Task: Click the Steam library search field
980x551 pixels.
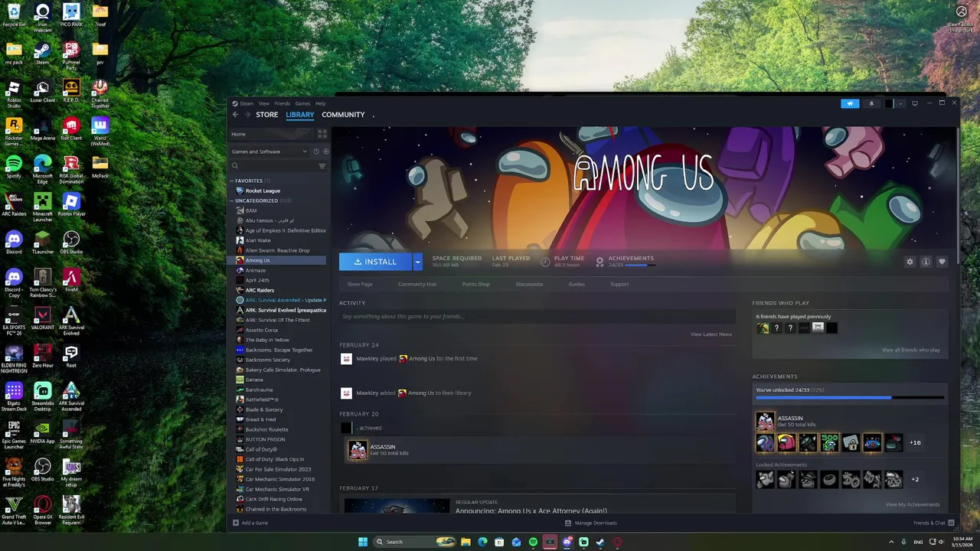Action: pyautogui.click(x=278, y=166)
